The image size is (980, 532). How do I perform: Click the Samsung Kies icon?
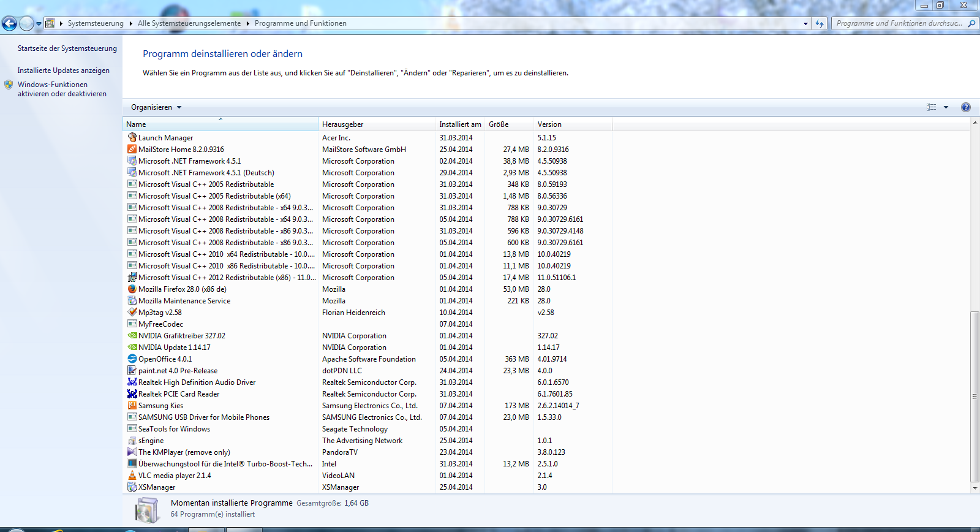click(132, 405)
